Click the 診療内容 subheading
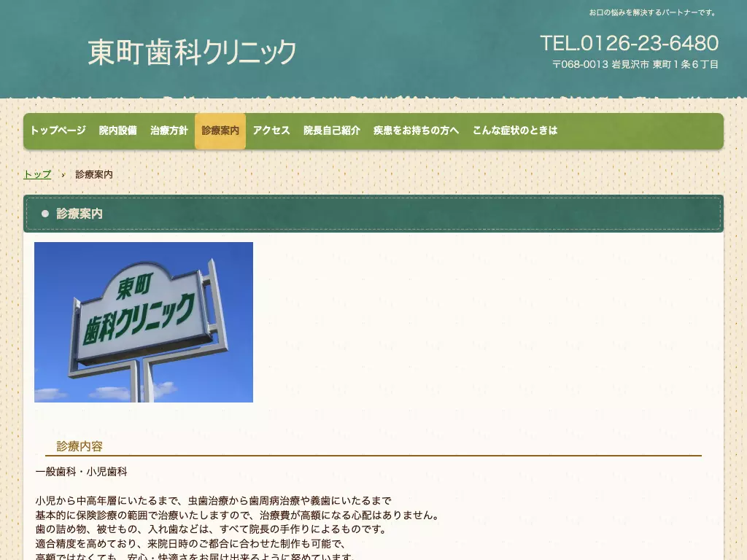Screen dimensions: 747x560 pos(80,446)
